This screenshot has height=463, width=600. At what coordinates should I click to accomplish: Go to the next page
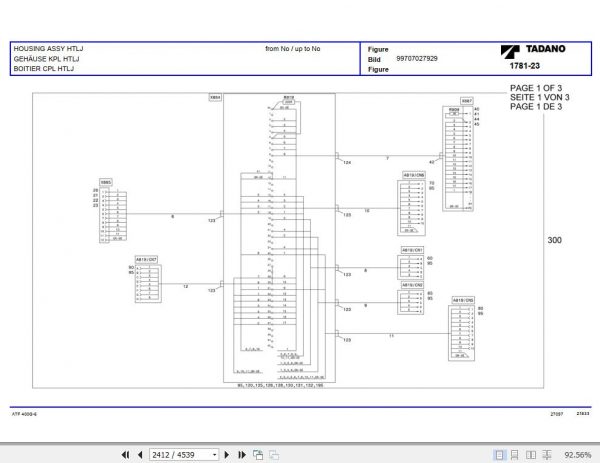pos(227,455)
